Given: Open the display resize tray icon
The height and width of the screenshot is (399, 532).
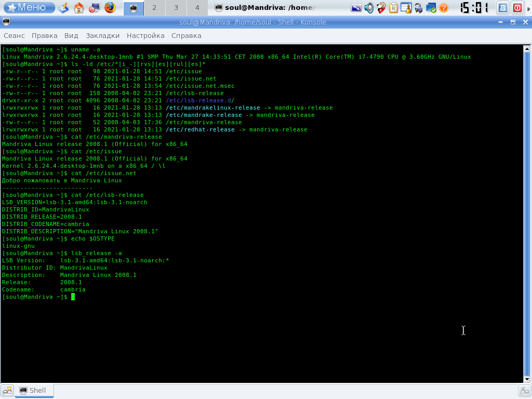Looking at the screenshot, I should coord(356,8).
